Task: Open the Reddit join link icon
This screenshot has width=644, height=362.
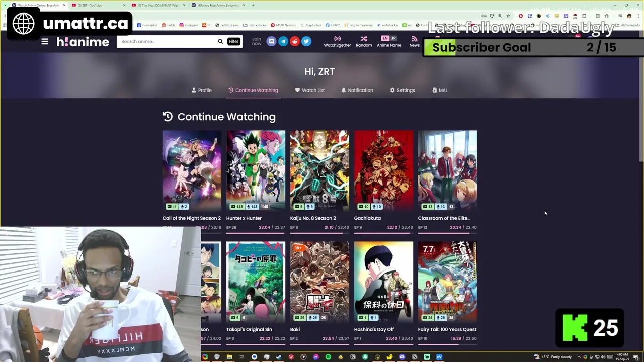Action: point(294,41)
